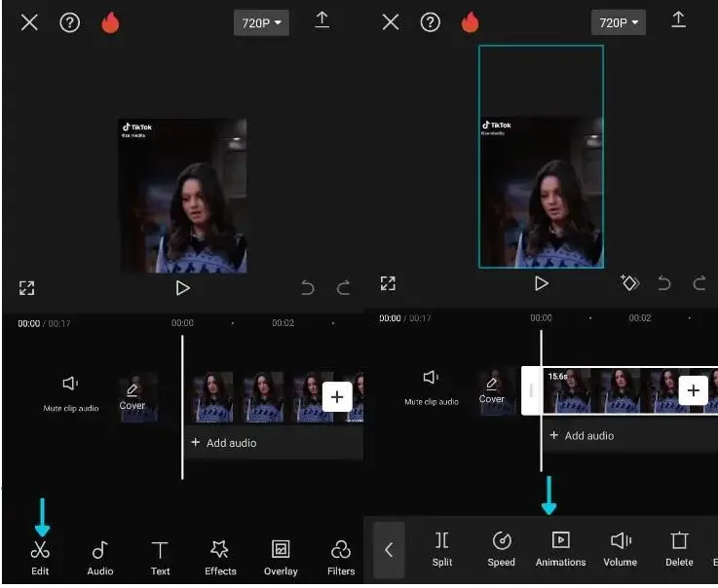Expand the 720P resolution dropdown in left editor
The image size is (718, 588).
(x=261, y=22)
